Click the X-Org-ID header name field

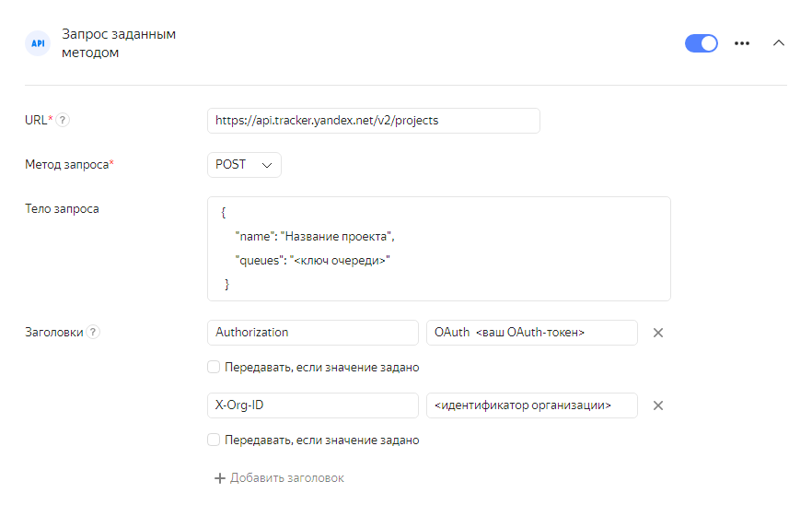pyautogui.click(x=313, y=405)
